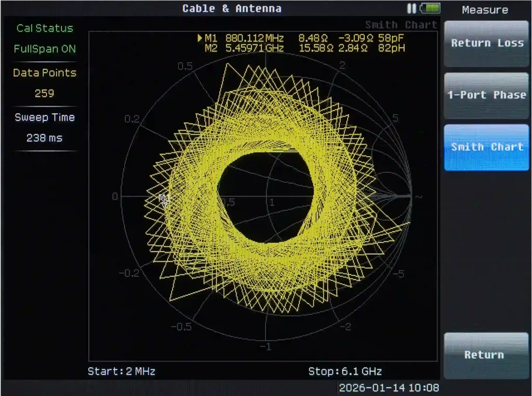Enable the 1-Port Phase measurement
532x396 pixels.
click(486, 95)
